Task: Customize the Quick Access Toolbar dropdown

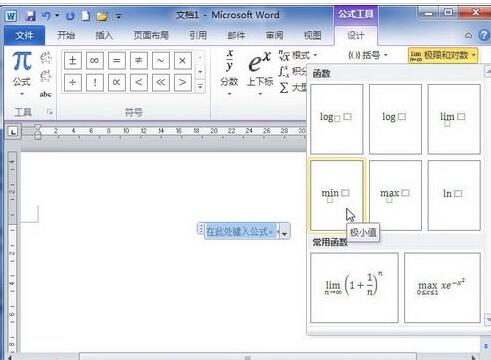Action: point(118,16)
